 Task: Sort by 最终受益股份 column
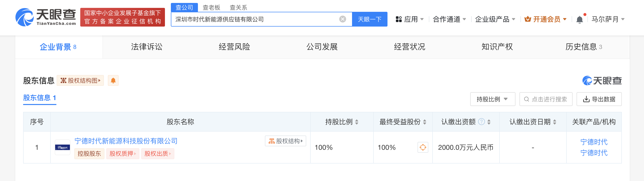coord(424,122)
